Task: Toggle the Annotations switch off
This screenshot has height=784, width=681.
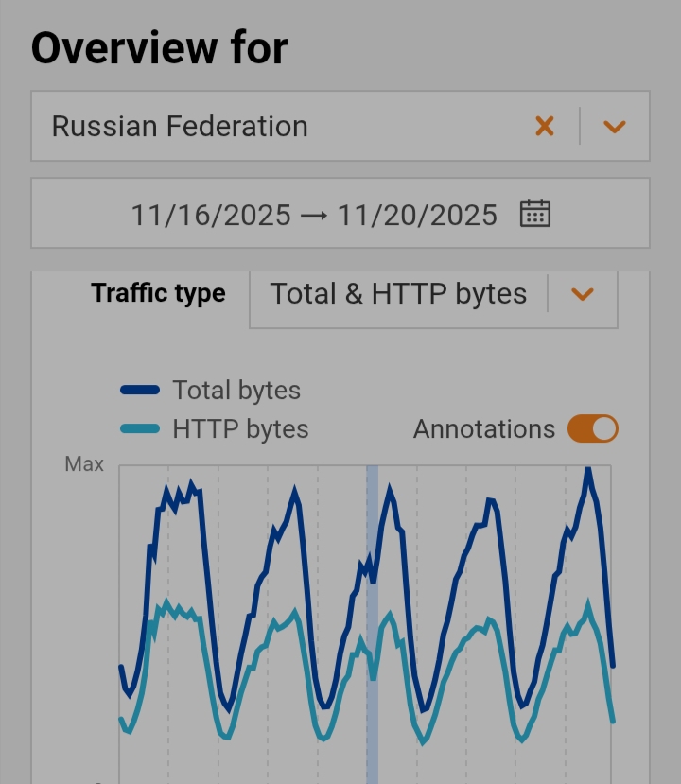Action: [593, 428]
